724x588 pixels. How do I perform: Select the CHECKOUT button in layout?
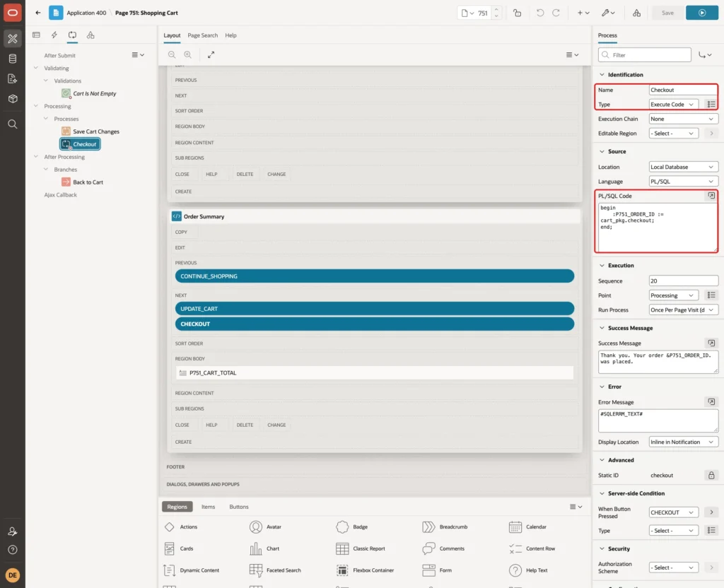(375, 324)
